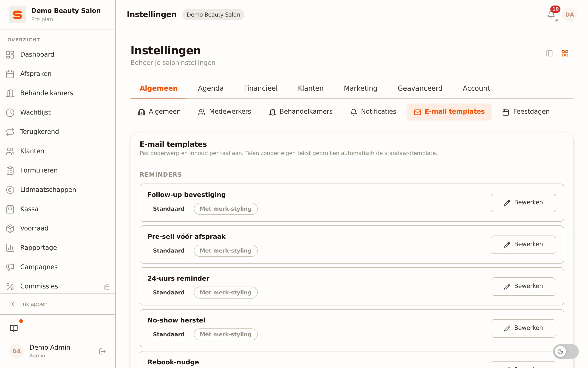Click the REMINDERS section heading
The width and height of the screenshot is (588, 368).
coord(161,175)
